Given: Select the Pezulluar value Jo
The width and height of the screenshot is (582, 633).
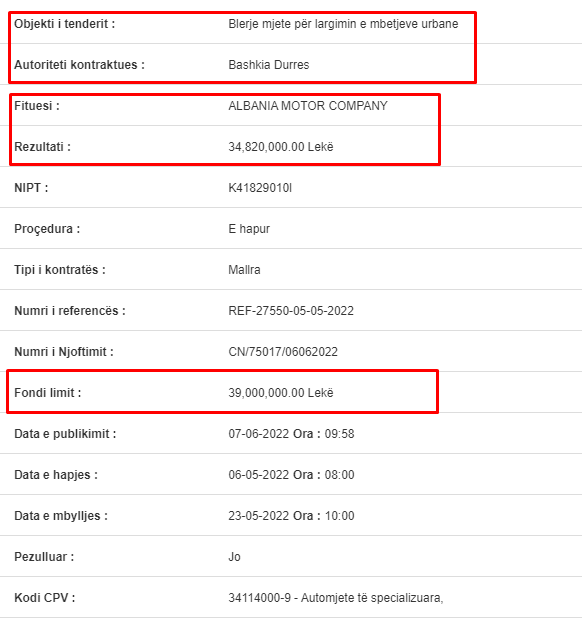Looking at the screenshot, I should 234,557.
